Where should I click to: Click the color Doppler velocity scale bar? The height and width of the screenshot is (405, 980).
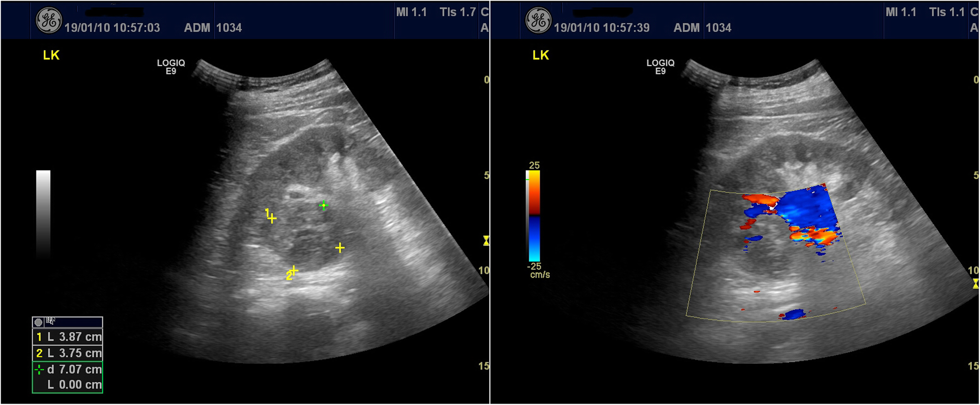coord(534,216)
